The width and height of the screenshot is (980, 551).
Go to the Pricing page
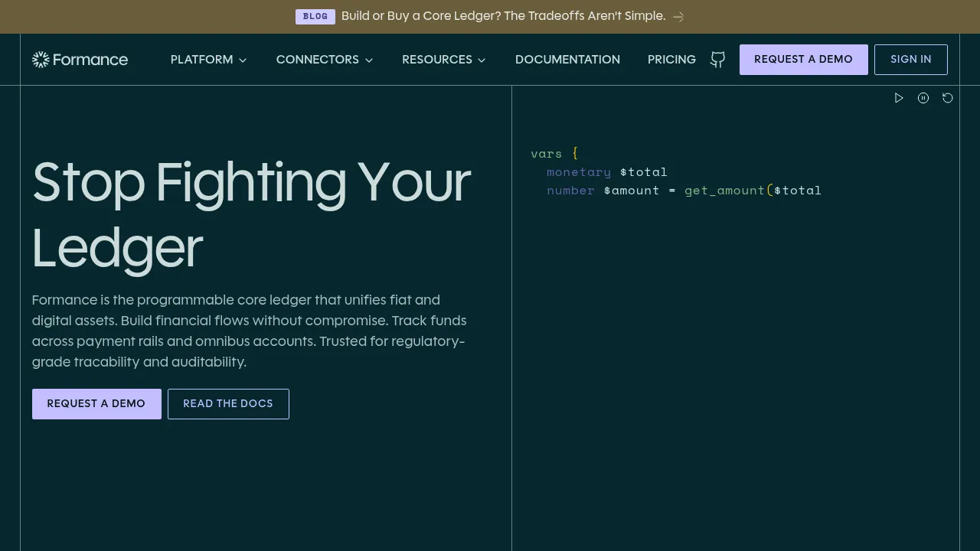[671, 60]
